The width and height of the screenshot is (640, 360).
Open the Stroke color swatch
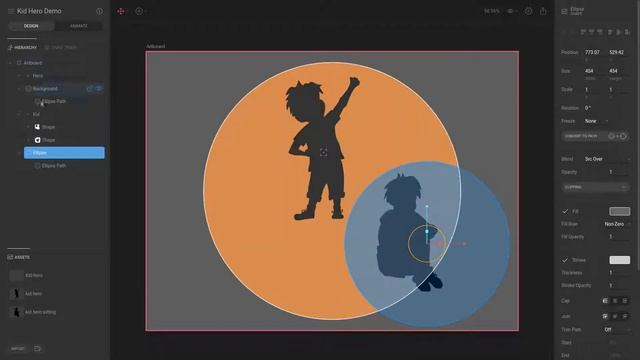(x=619, y=260)
